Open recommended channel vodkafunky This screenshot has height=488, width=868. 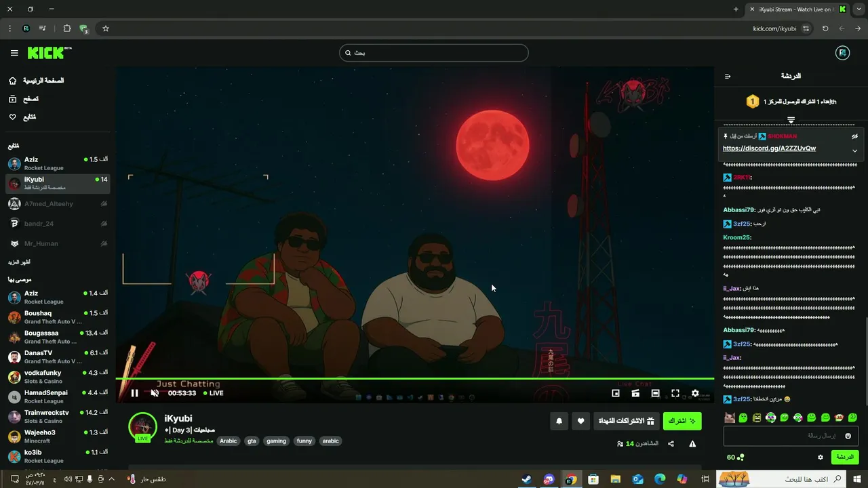(58, 377)
